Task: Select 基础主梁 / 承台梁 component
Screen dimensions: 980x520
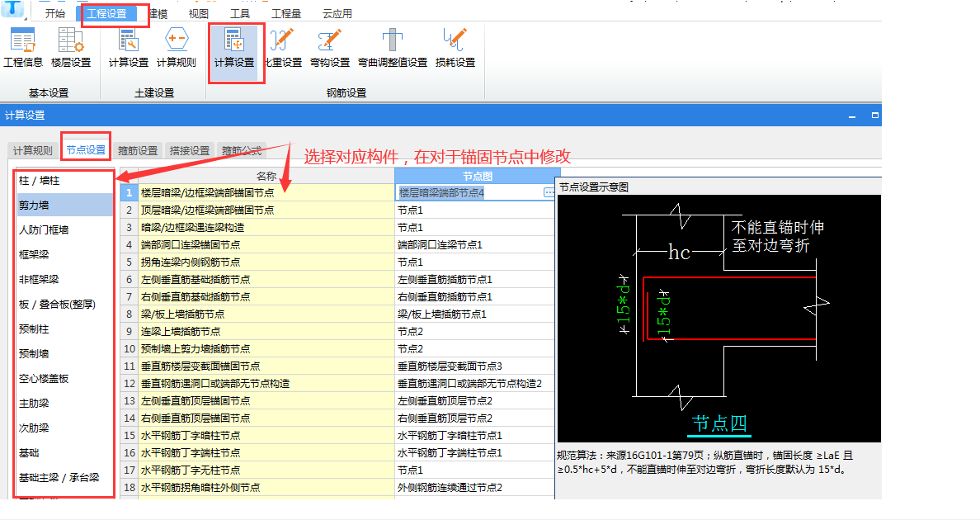Action: click(65, 478)
